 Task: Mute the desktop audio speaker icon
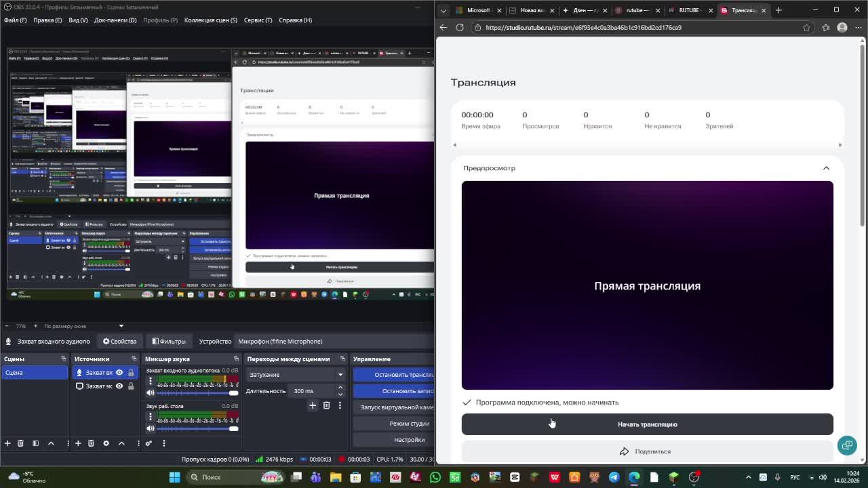coord(150,428)
